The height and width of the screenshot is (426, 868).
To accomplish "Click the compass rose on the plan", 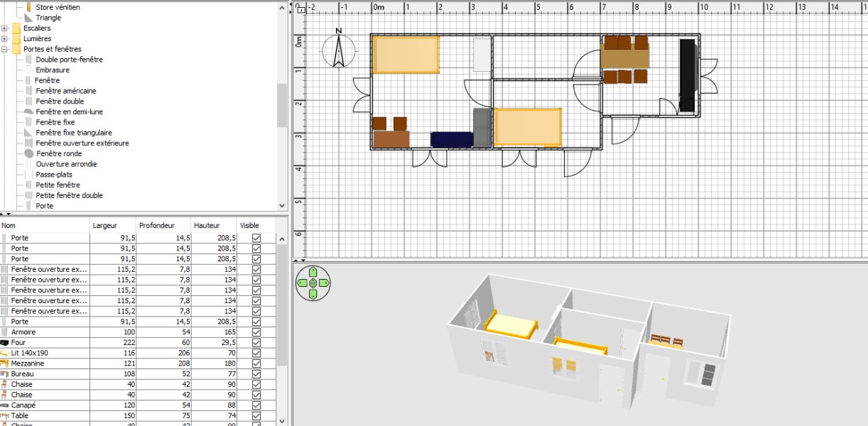I will coord(339,50).
